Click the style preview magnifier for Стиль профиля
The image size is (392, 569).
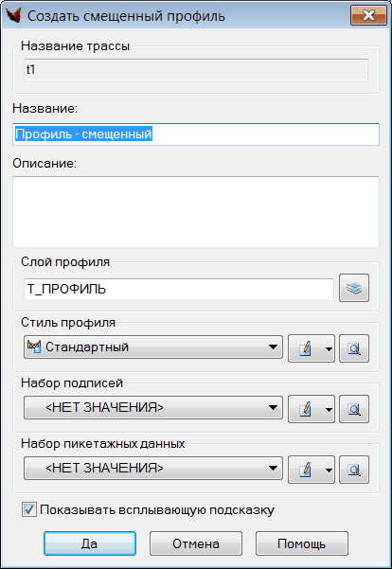point(354,348)
